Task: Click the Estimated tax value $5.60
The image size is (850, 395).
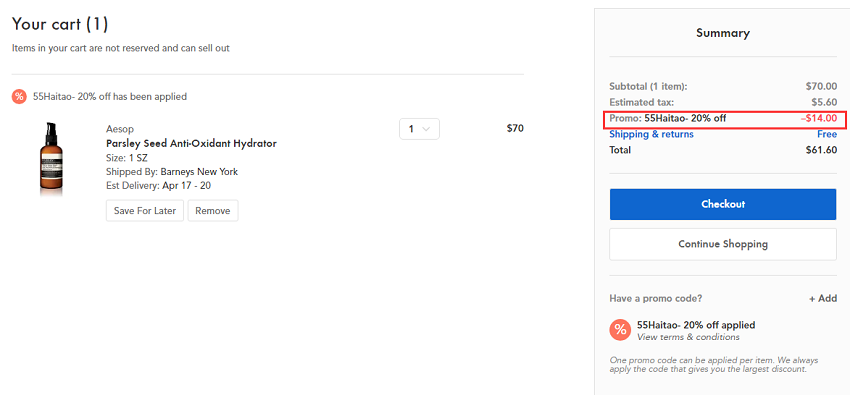Action: (824, 102)
